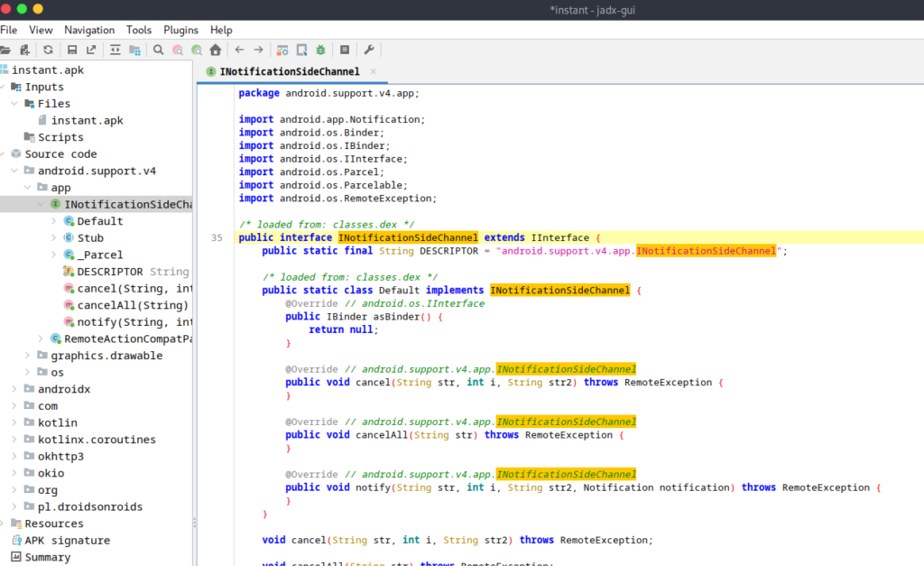
Task: Click the log viewer toolbar icon
Action: 344,50
